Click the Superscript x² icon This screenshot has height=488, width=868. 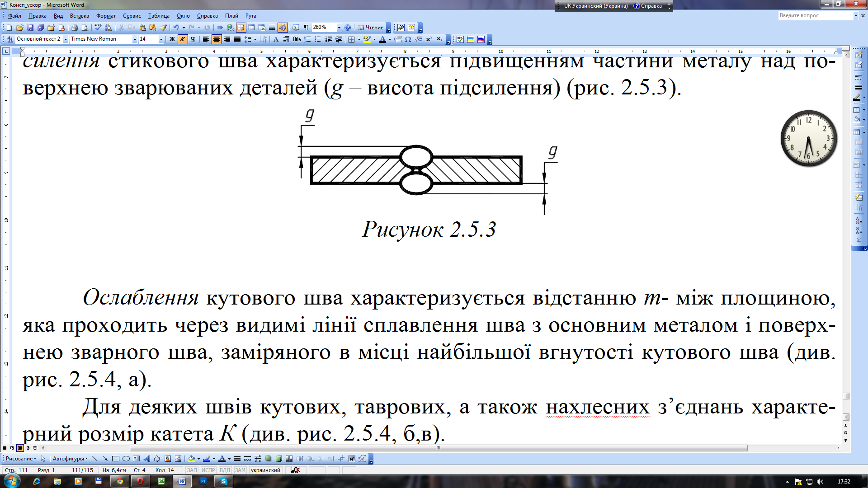(429, 39)
